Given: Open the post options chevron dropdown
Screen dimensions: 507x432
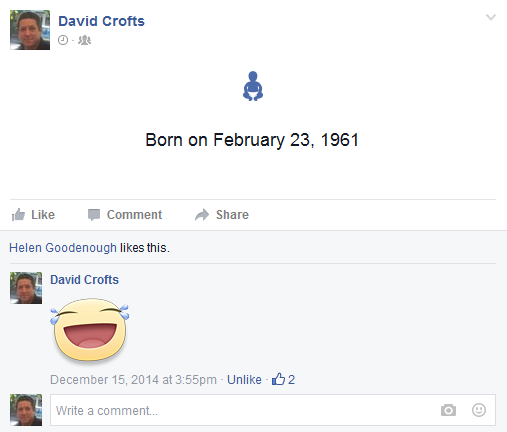Looking at the screenshot, I should tap(491, 17).
